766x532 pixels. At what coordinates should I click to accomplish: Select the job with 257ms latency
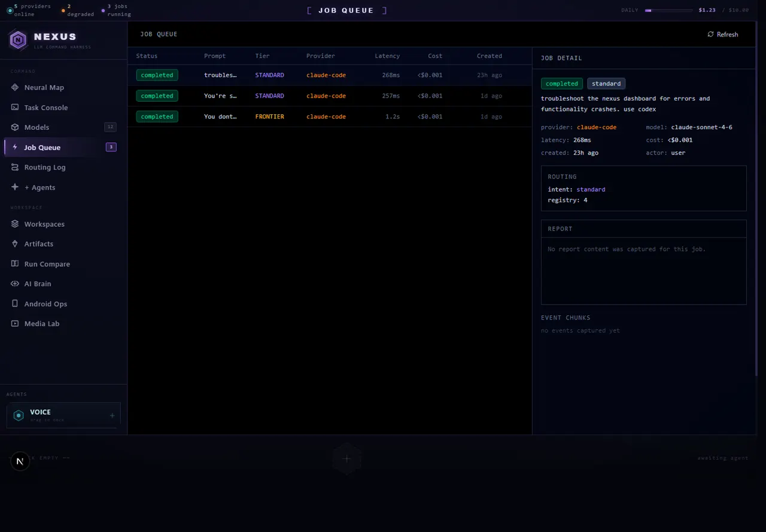point(330,96)
